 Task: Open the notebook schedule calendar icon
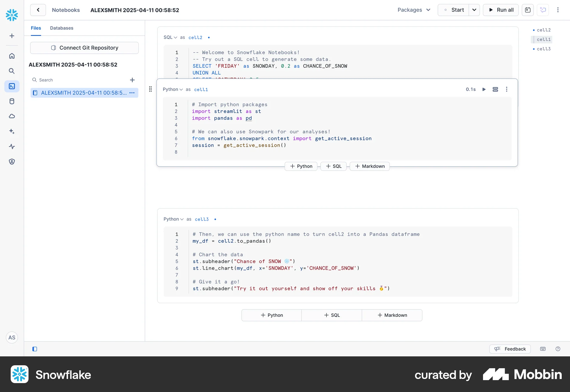pyautogui.click(x=528, y=10)
